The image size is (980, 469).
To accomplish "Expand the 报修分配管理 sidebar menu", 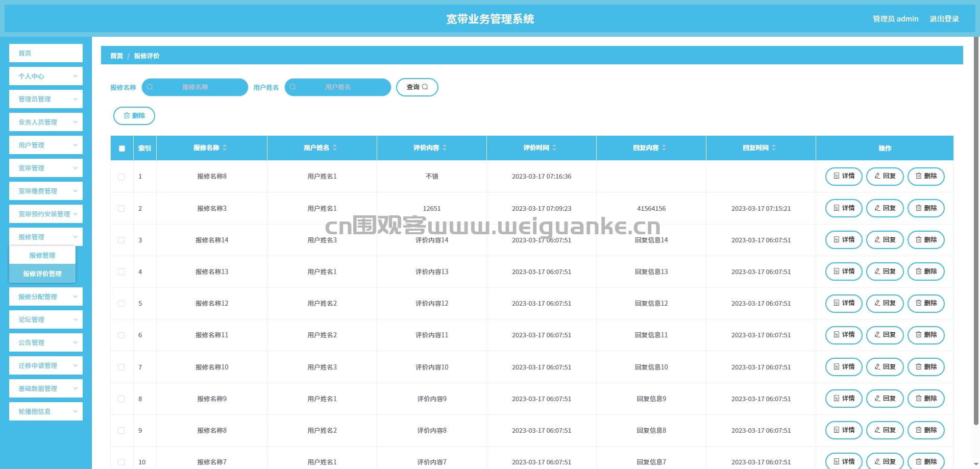I will (46, 297).
